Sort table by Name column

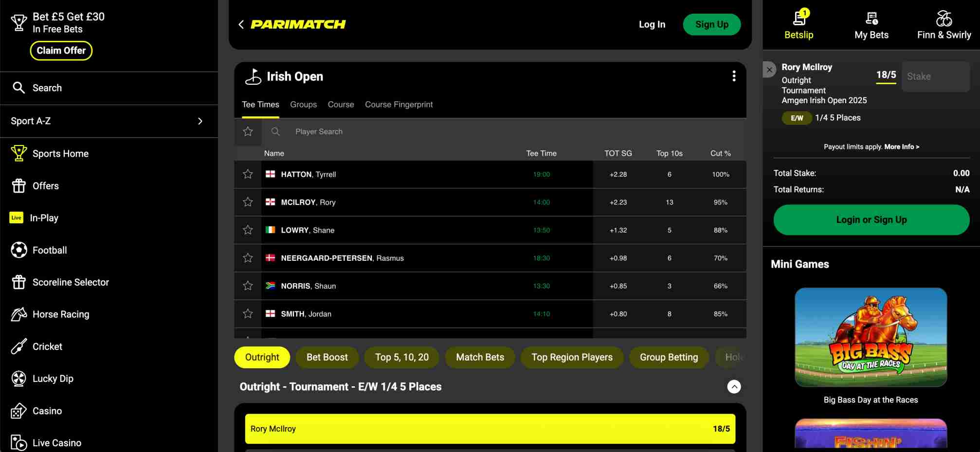pyautogui.click(x=274, y=153)
